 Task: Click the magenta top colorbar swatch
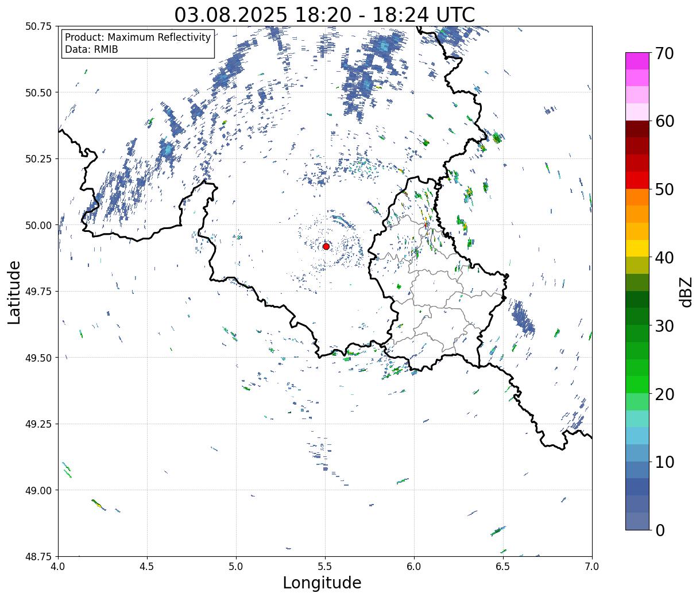(x=637, y=61)
